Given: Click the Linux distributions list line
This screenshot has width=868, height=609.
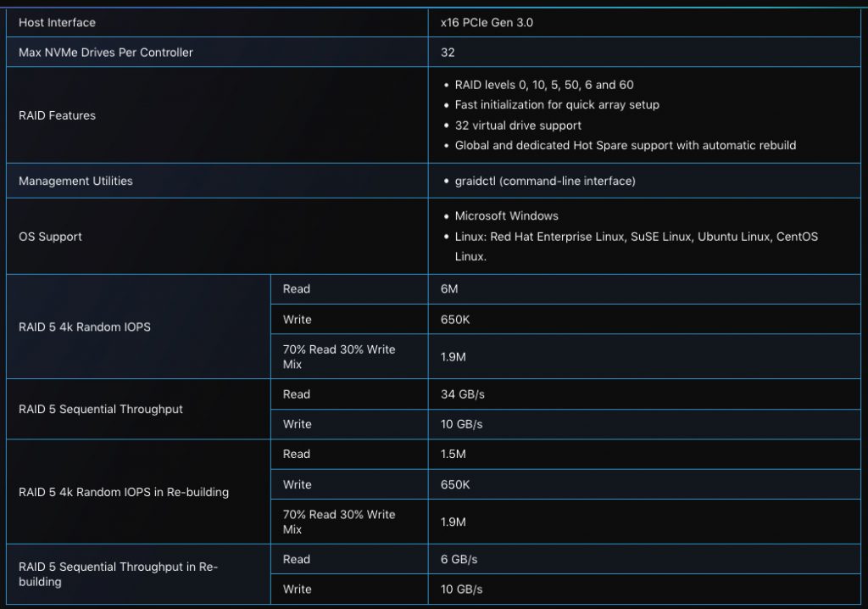Looking at the screenshot, I should (637, 247).
